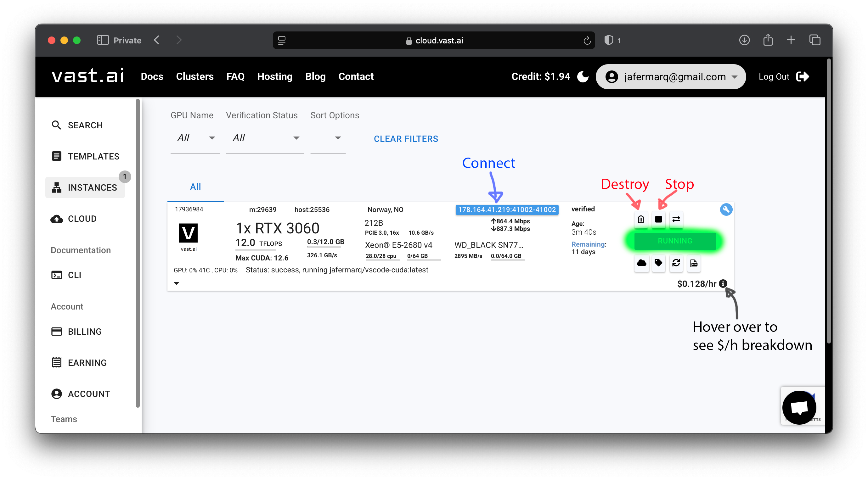The image size is (868, 480).
Task: Click the IP address connect button
Action: click(x=507, y=209)
